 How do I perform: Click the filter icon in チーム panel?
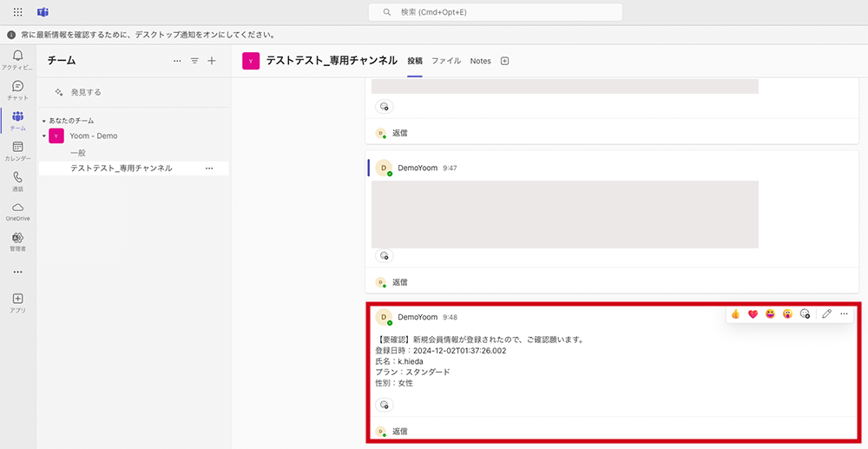point(194,61)
